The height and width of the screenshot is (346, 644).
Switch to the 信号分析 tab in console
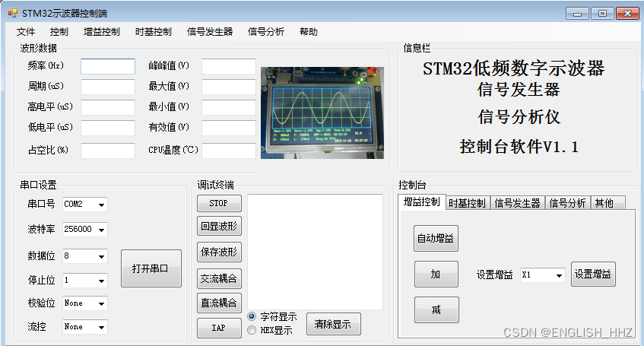coord(568,203)
